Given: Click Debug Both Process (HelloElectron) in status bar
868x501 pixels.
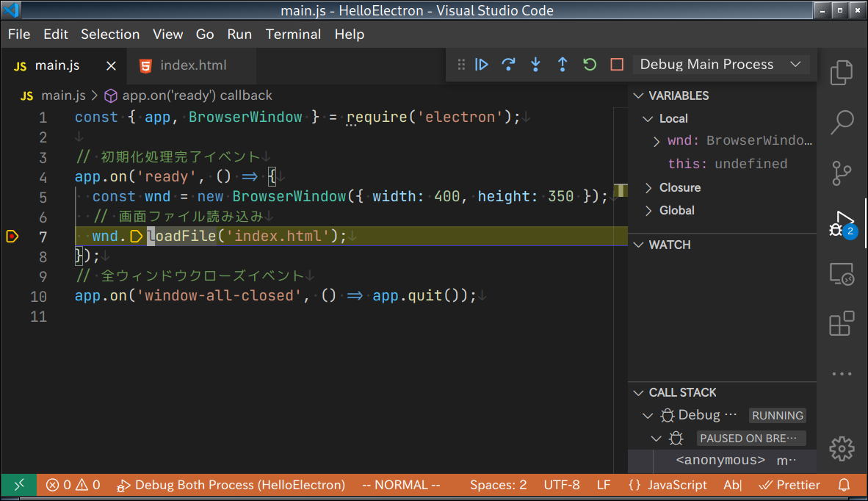Looking at the screenshot, I should [x=231, y=486].
